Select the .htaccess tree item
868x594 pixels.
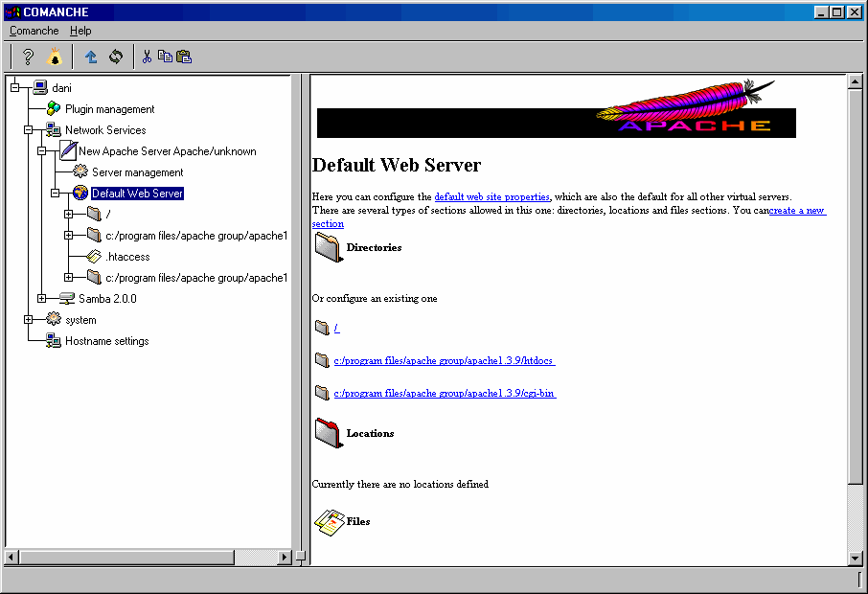click(x=127, y=257)
